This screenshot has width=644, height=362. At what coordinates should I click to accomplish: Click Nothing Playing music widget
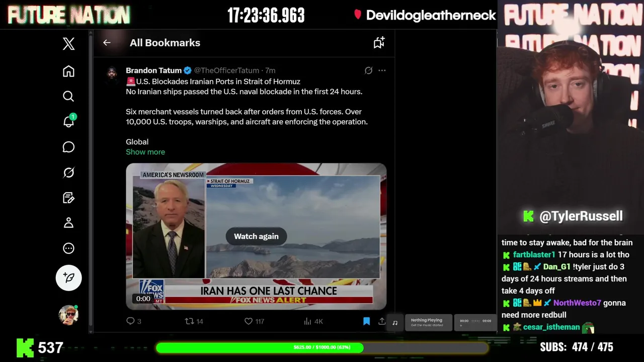[x=428, y=322]
